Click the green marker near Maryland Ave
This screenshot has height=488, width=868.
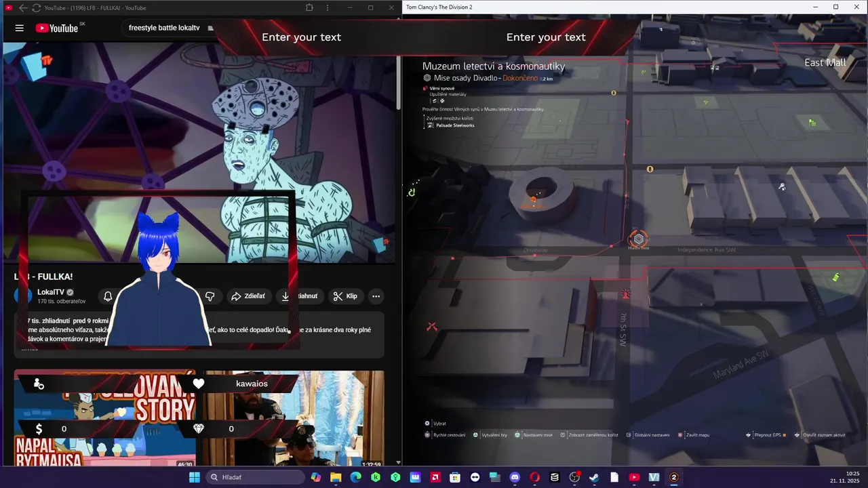click(836, 277)
